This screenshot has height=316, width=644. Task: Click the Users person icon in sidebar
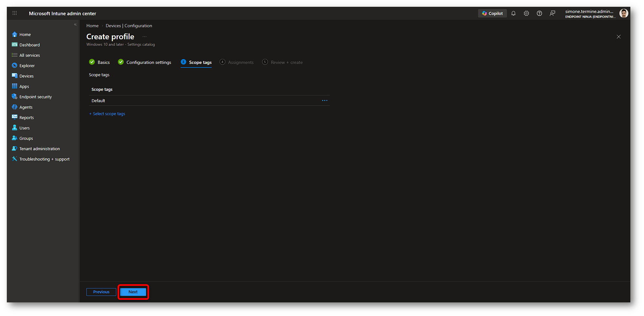[x=15, y=128]
